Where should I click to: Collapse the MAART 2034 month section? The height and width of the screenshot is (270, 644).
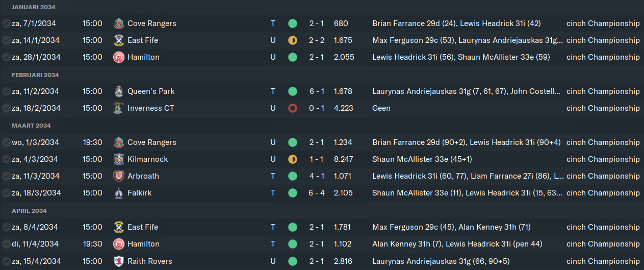31,126
